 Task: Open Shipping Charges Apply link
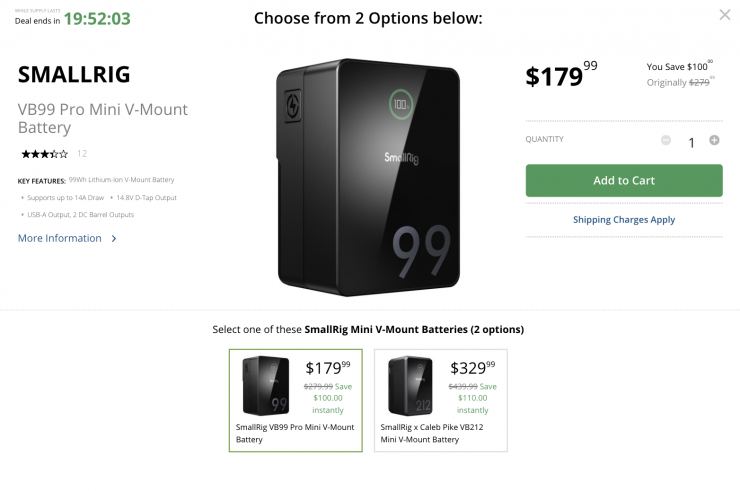pos(624,219)
